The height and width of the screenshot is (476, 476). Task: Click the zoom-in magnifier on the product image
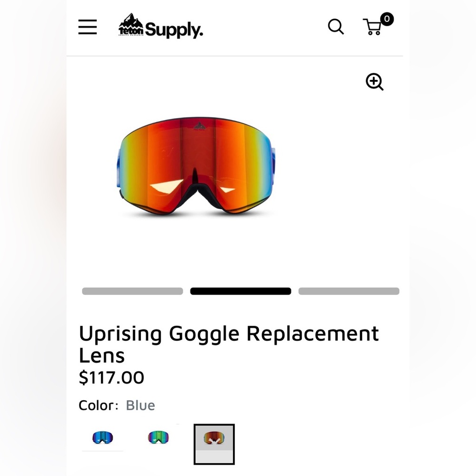[374, 82]
